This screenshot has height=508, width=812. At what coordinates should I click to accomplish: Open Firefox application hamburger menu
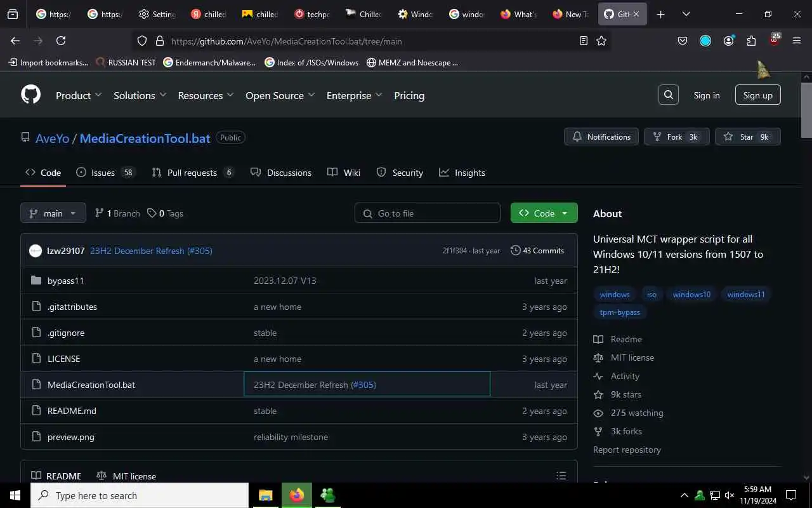coord(797,41)
